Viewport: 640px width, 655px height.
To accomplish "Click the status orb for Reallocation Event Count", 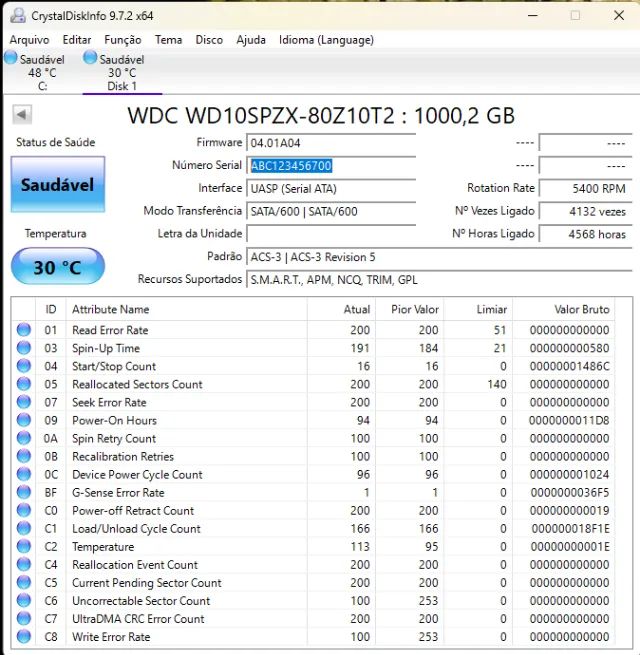I will (x=24, y=564).
